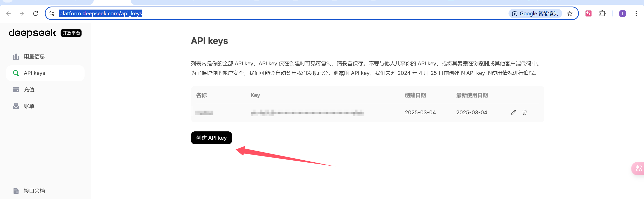This screenshot has width=644, height=199.
Task: Click the blurred key name in the row
Action: coord(204,113)
